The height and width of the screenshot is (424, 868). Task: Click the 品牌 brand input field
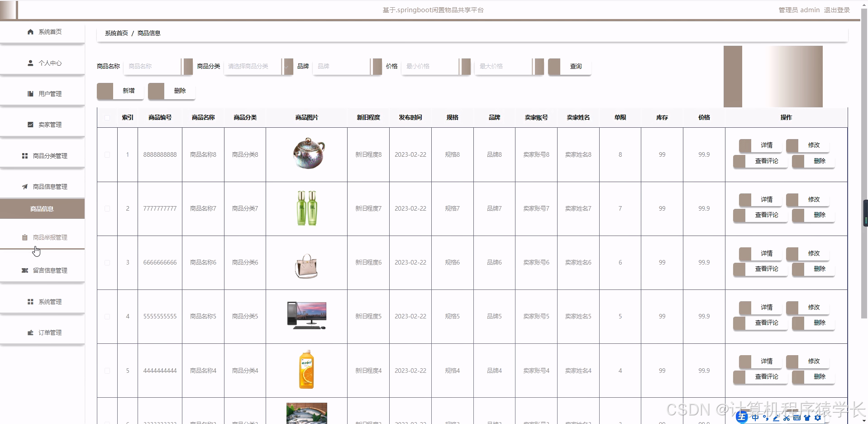pos(347,66)
